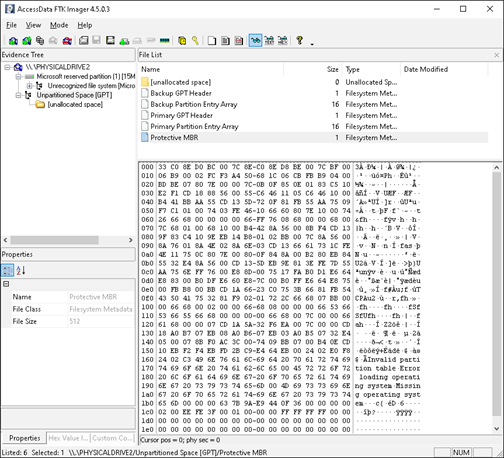Screen dimensions: 504x458
Task: Click the Add to Custom Content Image icon
Action: [124, 41]
